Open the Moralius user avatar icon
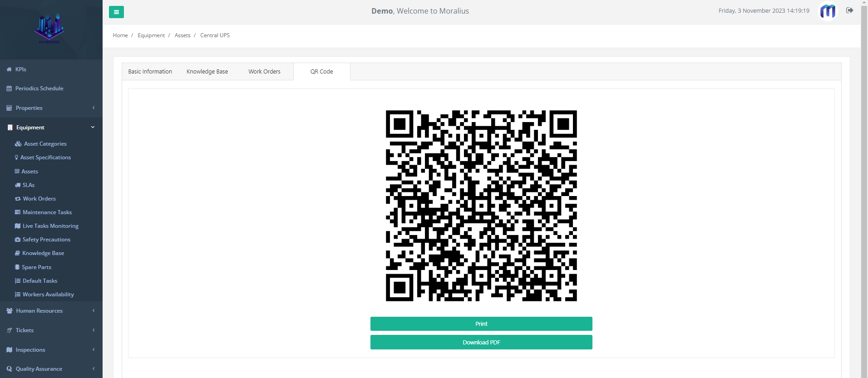This screenshot has width=868, height=378. point(827,11)
